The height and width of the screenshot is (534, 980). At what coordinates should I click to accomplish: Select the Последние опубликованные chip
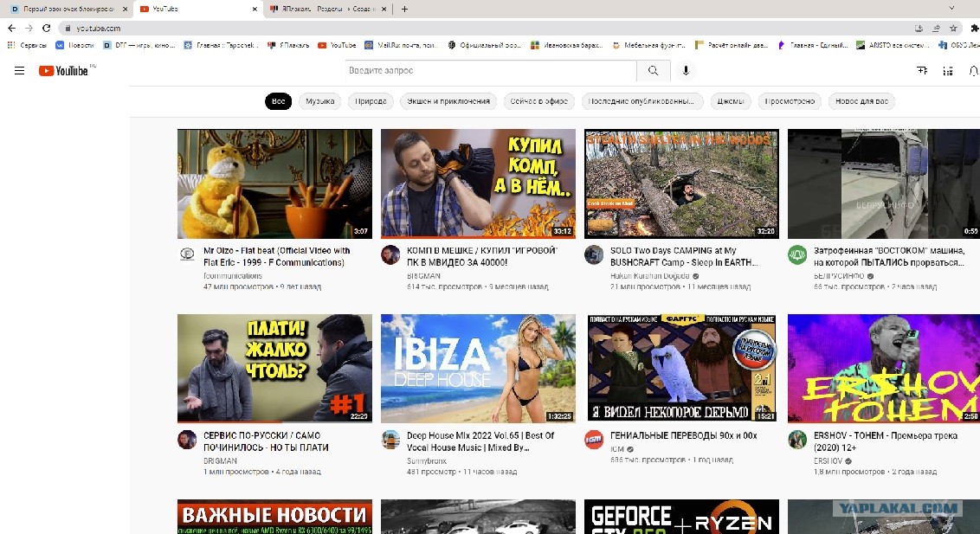(x=642, y=101)
